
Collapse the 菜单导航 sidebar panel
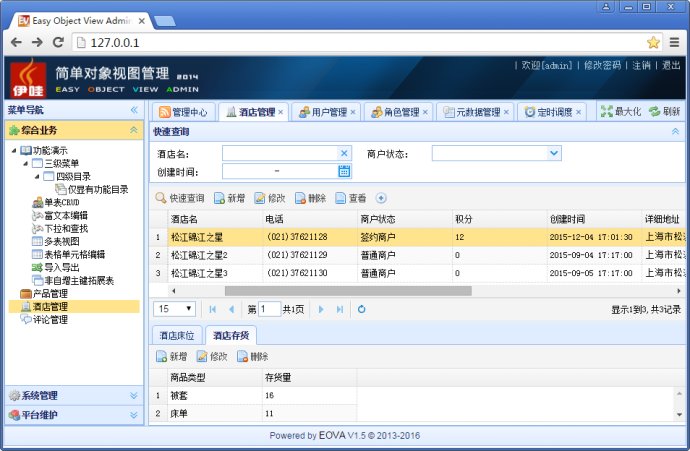(134, 110)
